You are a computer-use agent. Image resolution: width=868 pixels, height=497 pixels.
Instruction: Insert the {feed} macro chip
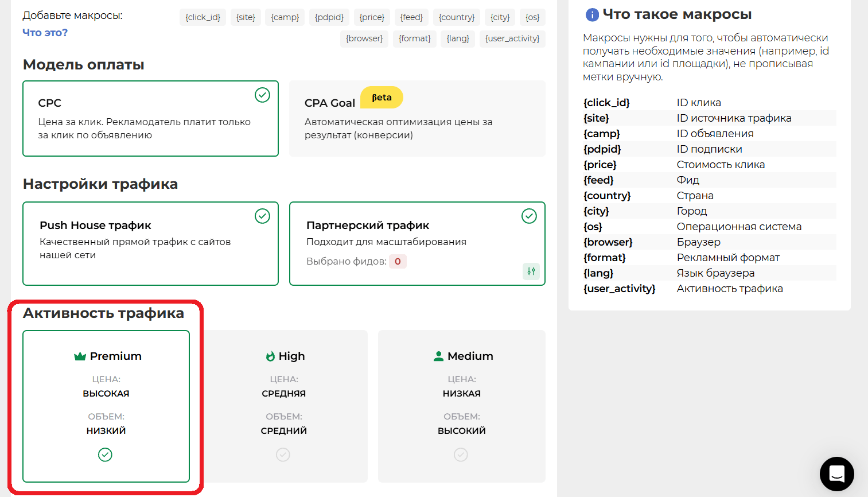411,17
